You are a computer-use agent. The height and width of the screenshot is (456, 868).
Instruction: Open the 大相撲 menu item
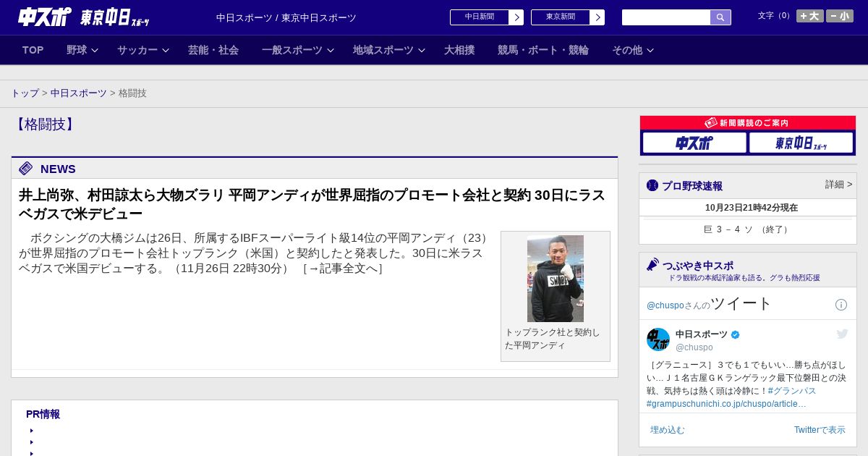459,50
